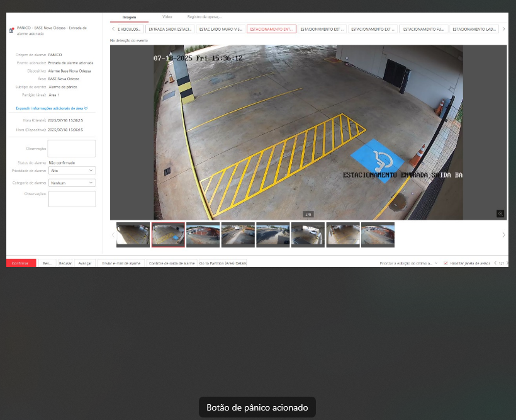
Task: Expand 'Expandir informações adicionais de área'
Action: (x=52, y=108)
